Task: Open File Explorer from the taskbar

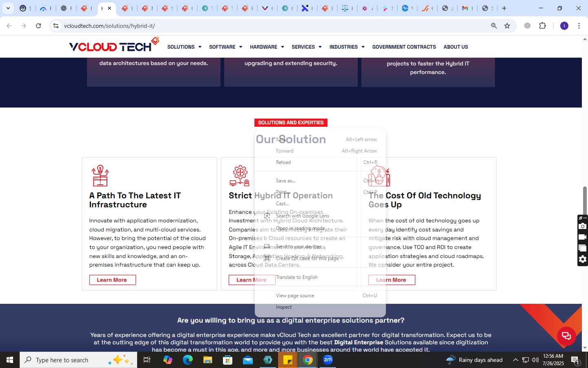Action: tap(208, 360)
